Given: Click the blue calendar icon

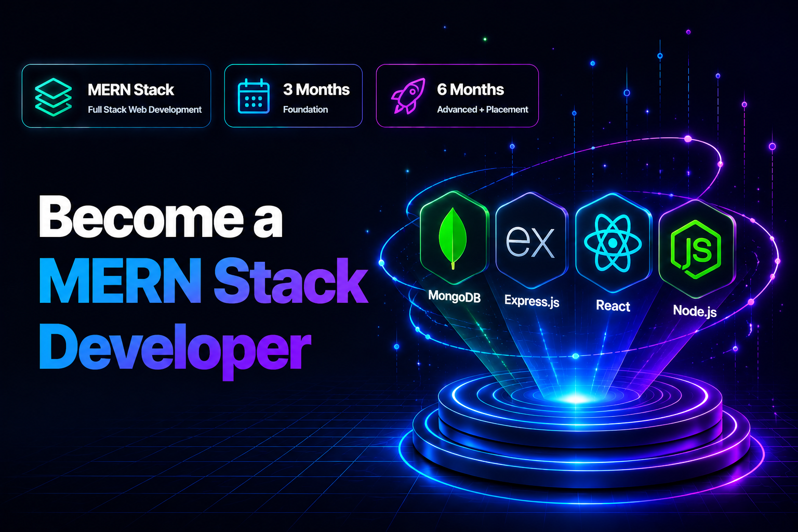Looking at the screenshot, I should tap(254, 96).
